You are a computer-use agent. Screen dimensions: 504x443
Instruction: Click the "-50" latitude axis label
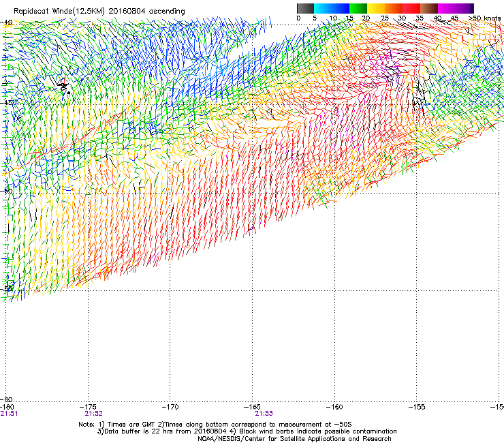point(6,191)
